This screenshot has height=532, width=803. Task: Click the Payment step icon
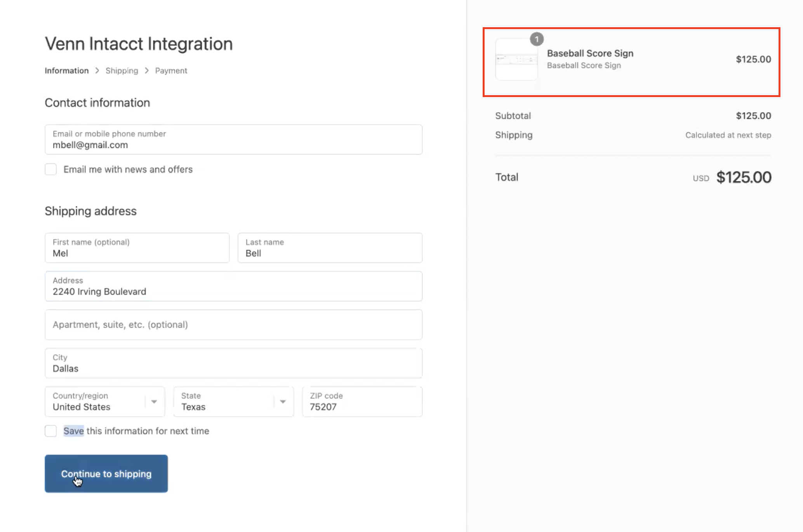point(171,71)
